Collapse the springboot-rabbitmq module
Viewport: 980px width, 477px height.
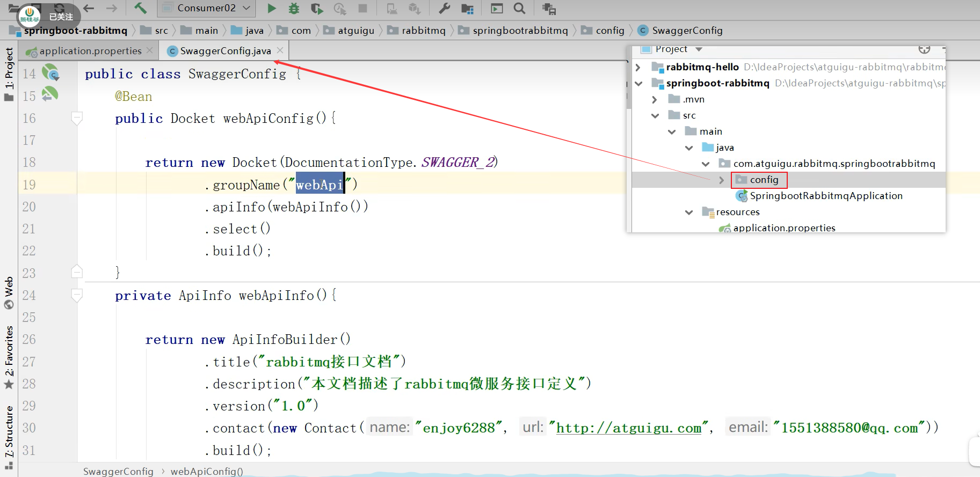point(638,83)
